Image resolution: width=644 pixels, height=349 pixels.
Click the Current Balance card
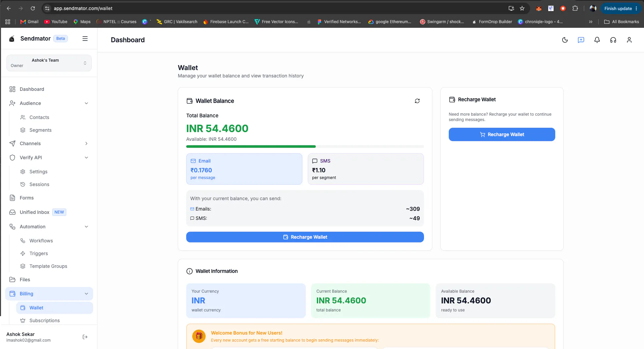click(371, 301)
